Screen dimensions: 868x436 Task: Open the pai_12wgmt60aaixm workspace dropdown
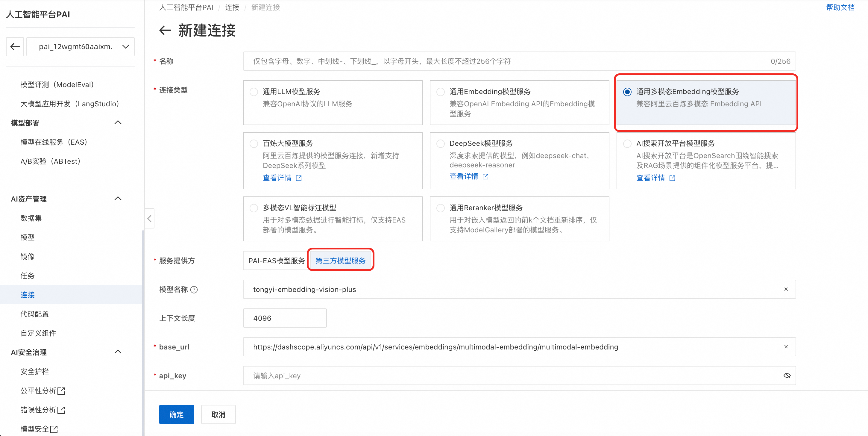81,46
